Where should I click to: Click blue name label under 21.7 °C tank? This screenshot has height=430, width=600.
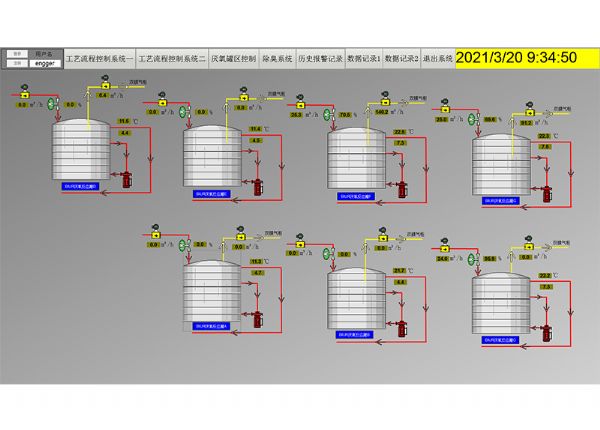355,335
